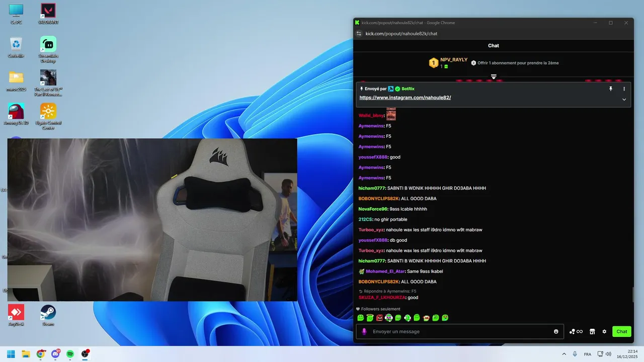Click message 'no ghir portable'
Image resolution: width=644 pixels, height=362 pixels.
pos(391,219)
